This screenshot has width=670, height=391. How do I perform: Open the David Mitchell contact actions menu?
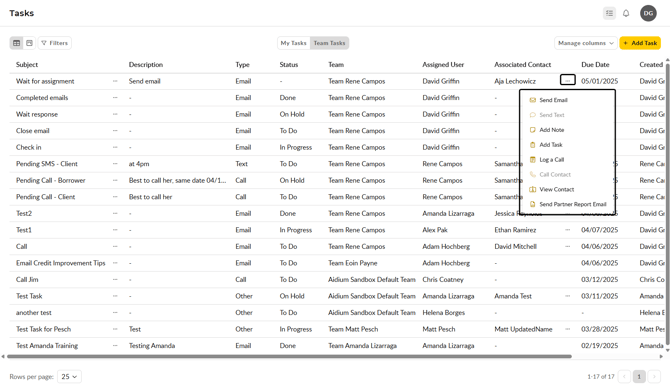click(567, 247)
